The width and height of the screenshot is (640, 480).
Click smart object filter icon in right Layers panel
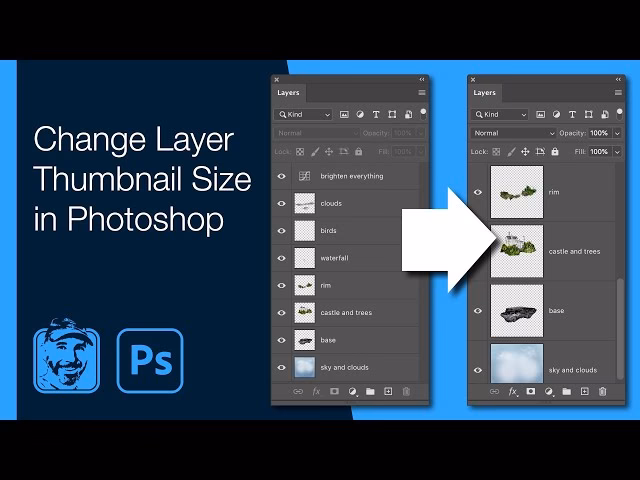[604, 115]
